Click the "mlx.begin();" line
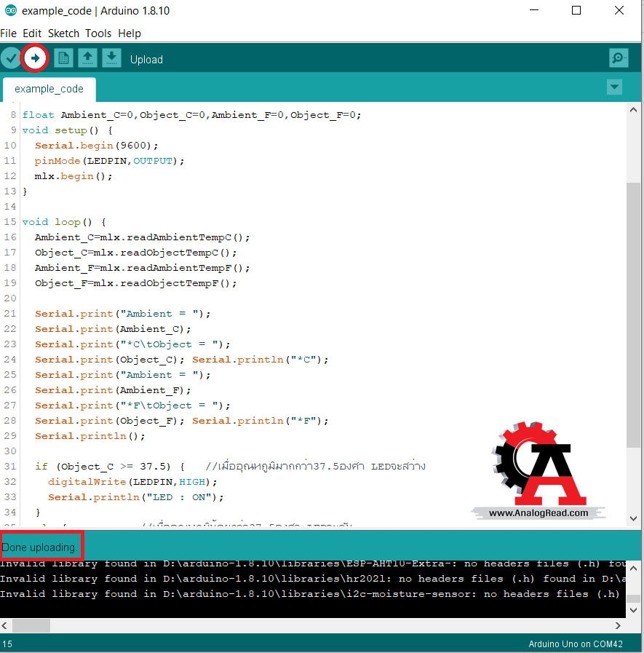This screenshot has width=644, height=653. click(73, 176)
